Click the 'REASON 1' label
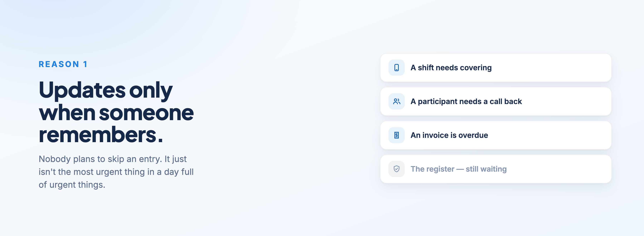Image resolution: width=644 pixels, height=236 pixels. 63,64
